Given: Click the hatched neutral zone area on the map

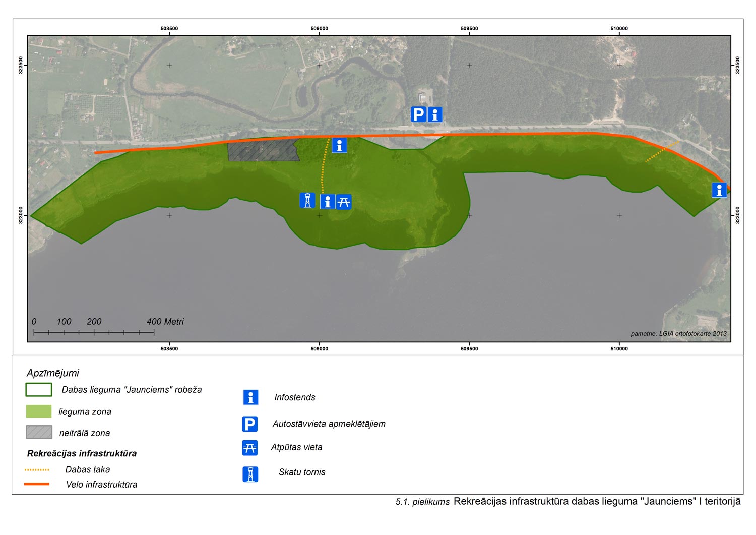Looking at the screenshot, I should coord(262,151).
